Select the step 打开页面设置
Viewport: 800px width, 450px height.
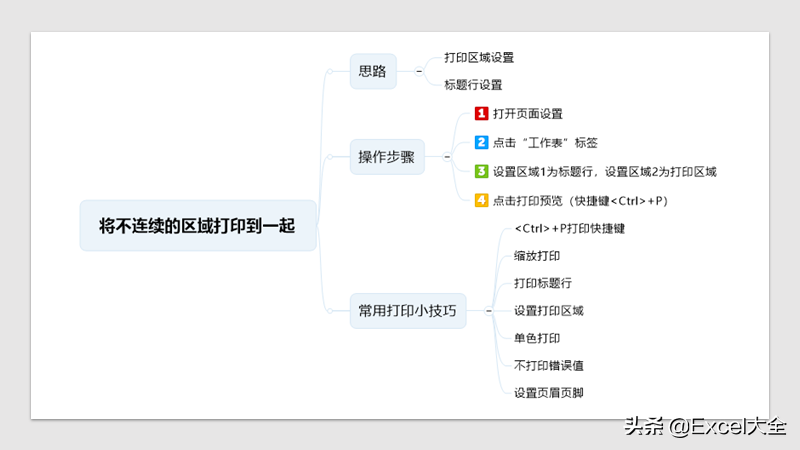coord(528,114)
